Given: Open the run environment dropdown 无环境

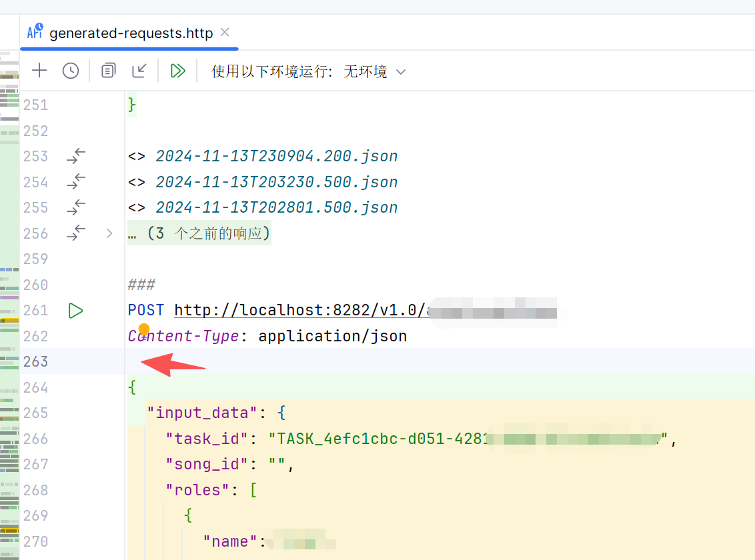Looking at the screenshot, I should pyautogui.click(x=375, y=72).
